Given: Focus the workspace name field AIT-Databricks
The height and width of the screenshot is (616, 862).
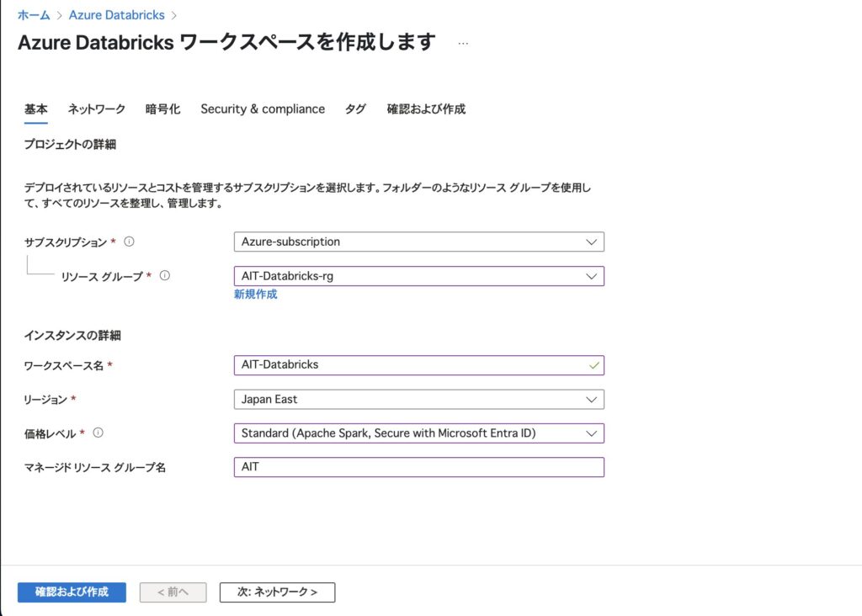Looking at the screenshot, I should (419, 365).
